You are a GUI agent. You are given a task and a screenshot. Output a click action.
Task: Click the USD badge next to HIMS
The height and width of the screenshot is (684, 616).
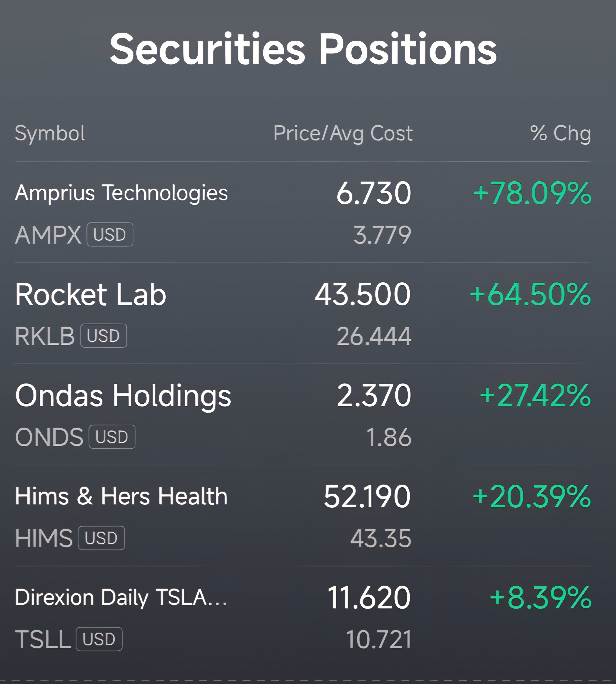coord(101,538)
